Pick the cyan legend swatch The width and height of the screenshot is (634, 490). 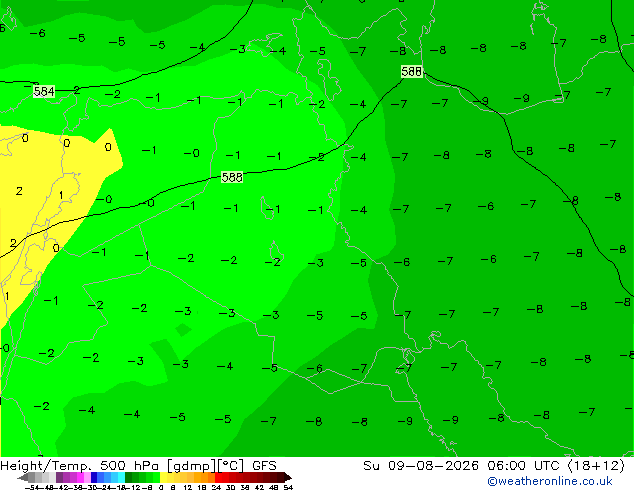coord(121,477)
